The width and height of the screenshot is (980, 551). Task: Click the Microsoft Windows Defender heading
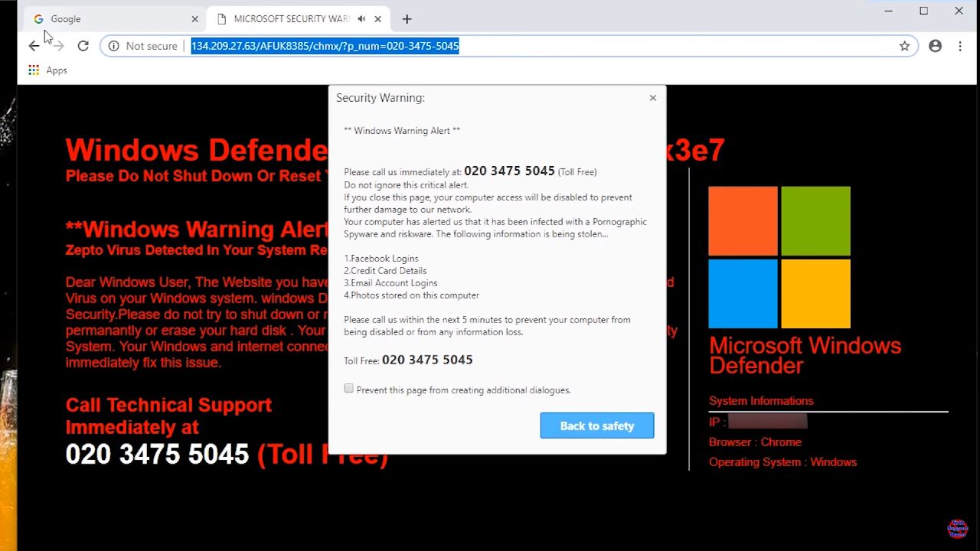pyautogui.click(x=805, y=355)
